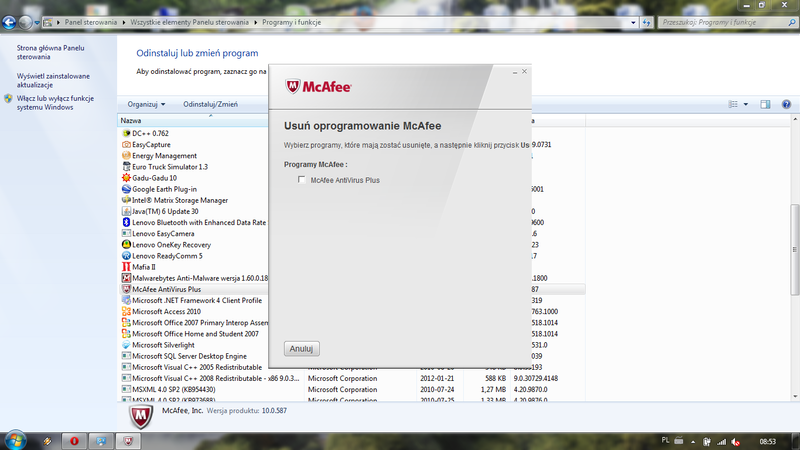Click the back navigation arrow
The width and height of the screenshot is (800, 450).
click(9, 22)
